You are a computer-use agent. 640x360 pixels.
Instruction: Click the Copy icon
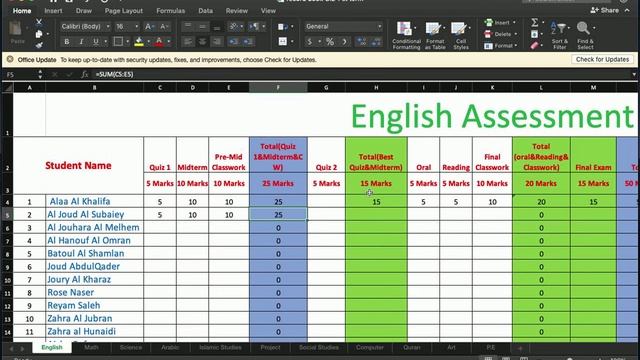pyautogui.click(x=39, y=34)
